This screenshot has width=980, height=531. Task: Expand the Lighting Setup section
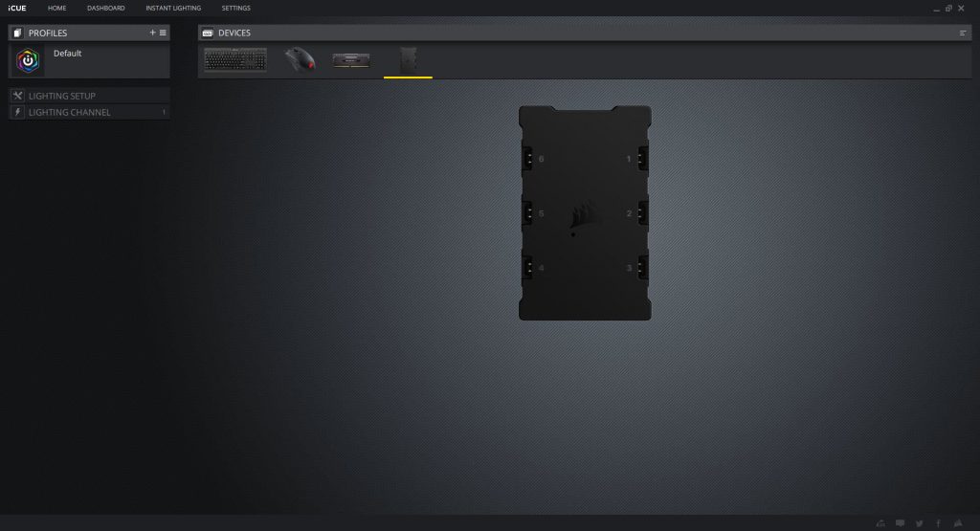89,96
